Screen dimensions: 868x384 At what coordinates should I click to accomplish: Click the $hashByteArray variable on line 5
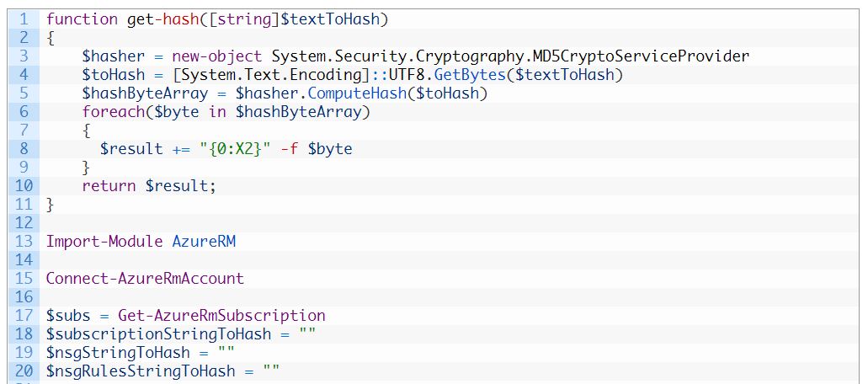click(x=146, y=93)
